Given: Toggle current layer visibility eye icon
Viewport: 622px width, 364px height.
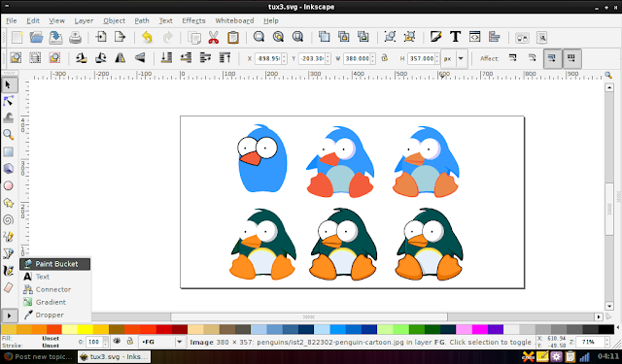Looking at the screenshot, I should pyautogui.click(x=117, y=341).
